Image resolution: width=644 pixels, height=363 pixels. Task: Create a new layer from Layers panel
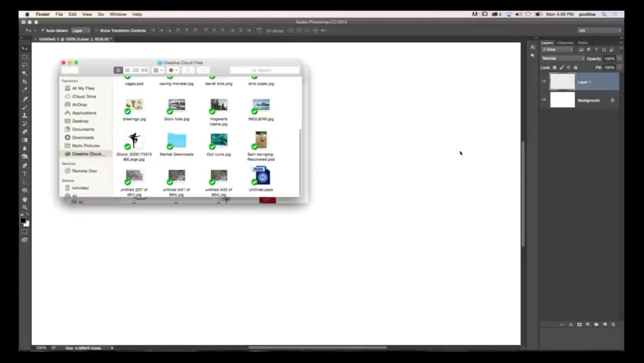(x=605, y=324)
